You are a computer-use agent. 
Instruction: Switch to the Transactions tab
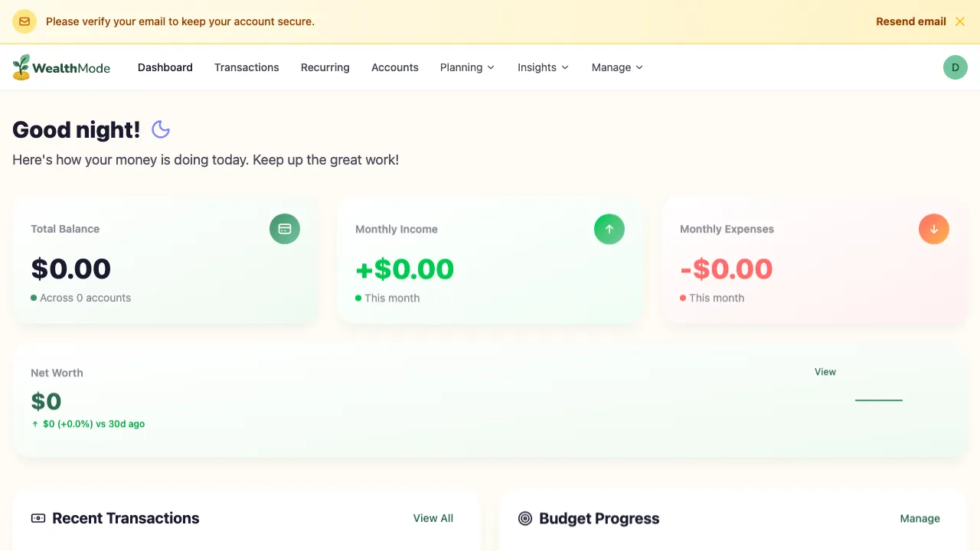[247, 67]
